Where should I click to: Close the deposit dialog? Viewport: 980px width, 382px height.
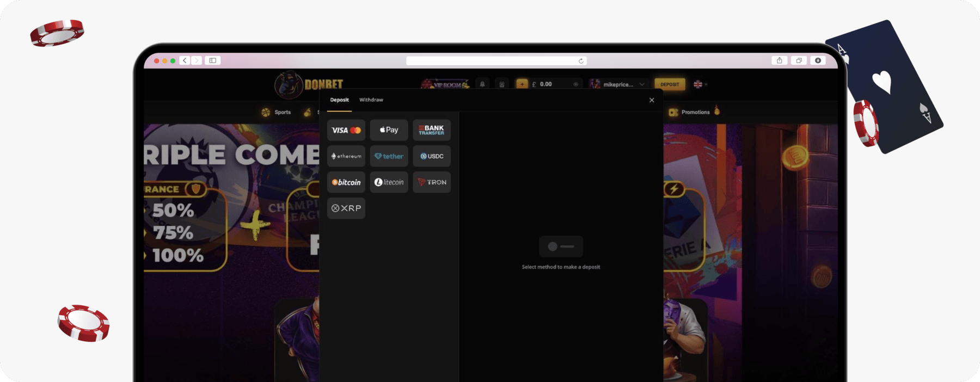[652, 100]
